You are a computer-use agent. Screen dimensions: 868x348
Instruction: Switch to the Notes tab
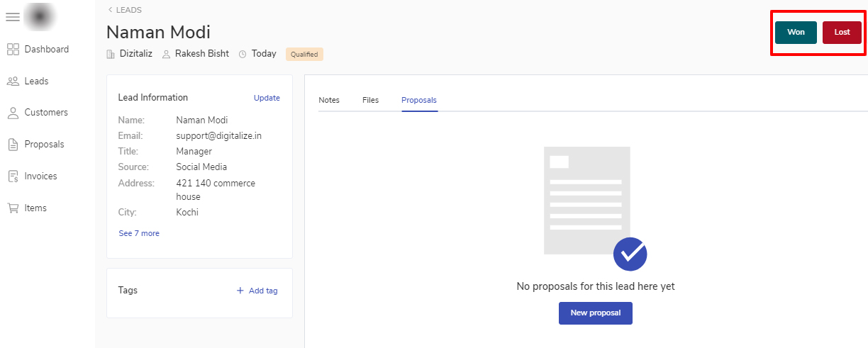(x=329, y=100)
